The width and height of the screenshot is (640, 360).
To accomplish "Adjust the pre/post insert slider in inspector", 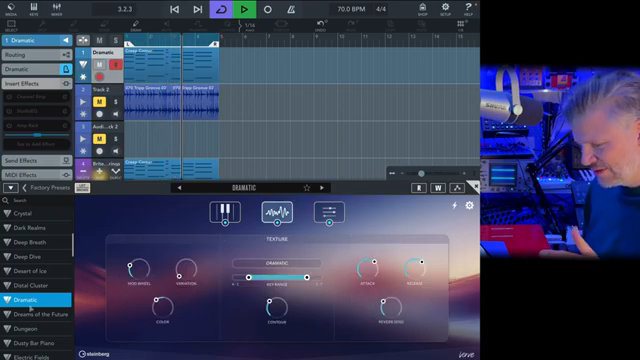I will coord(37,134).
